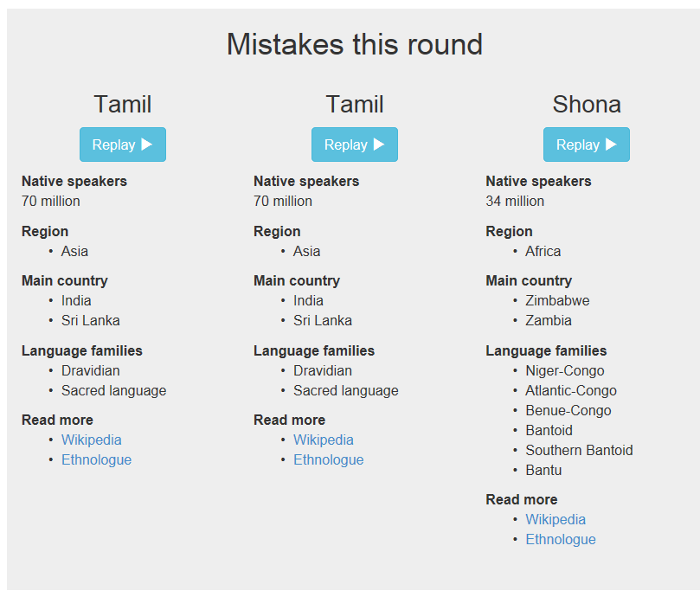Click play triangle in second Tamil Replay button
This screenshot has width=700, height=597.
pyautogui.click(x=379, y=144)
